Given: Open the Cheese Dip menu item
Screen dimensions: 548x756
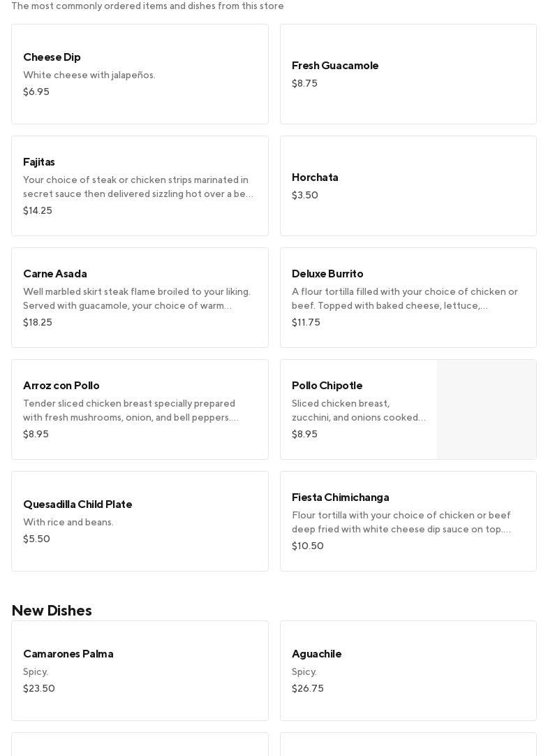Looking at the screenshot, I should (140, 74).
